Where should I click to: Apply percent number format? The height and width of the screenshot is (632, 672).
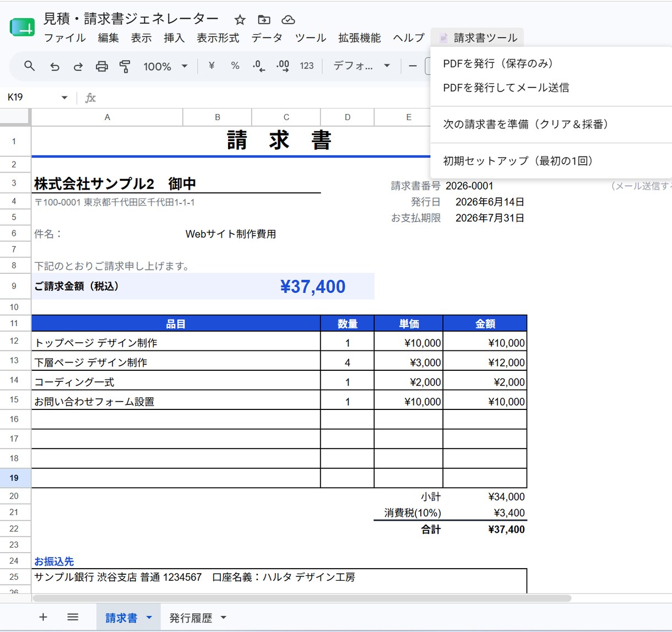(235, 66)
